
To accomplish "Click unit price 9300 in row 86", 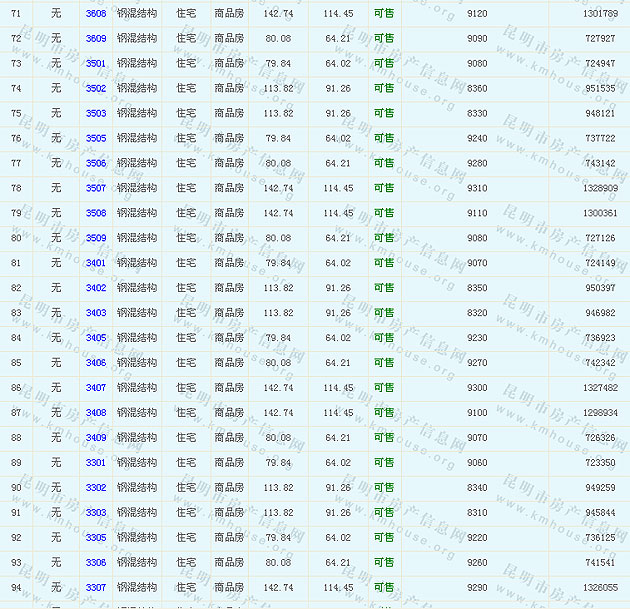I will (478, 388).
